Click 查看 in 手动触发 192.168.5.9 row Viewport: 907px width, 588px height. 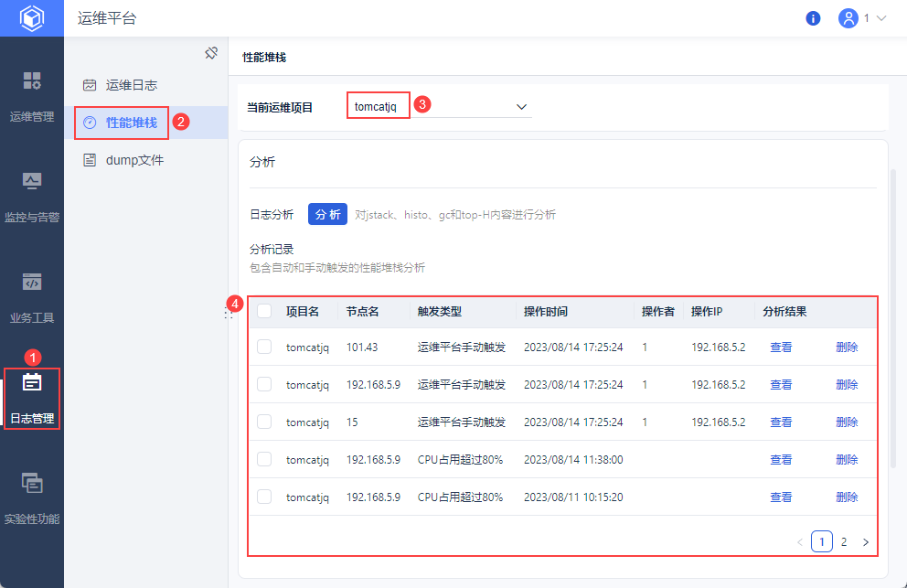(x=781, y=385)
